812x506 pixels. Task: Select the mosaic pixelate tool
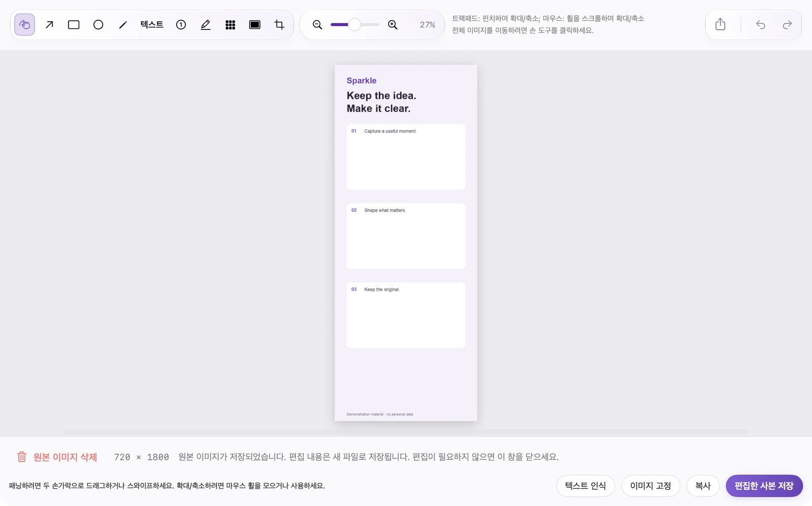tap(230, 25)
